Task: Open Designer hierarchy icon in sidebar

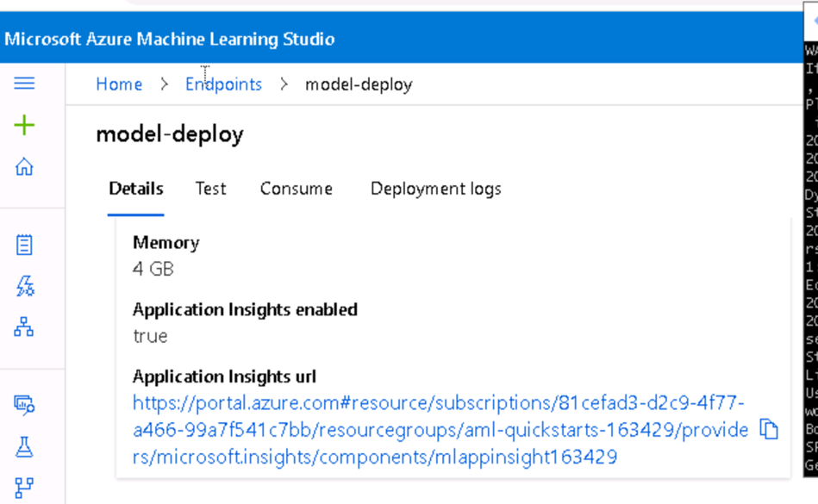Action: 24,327
